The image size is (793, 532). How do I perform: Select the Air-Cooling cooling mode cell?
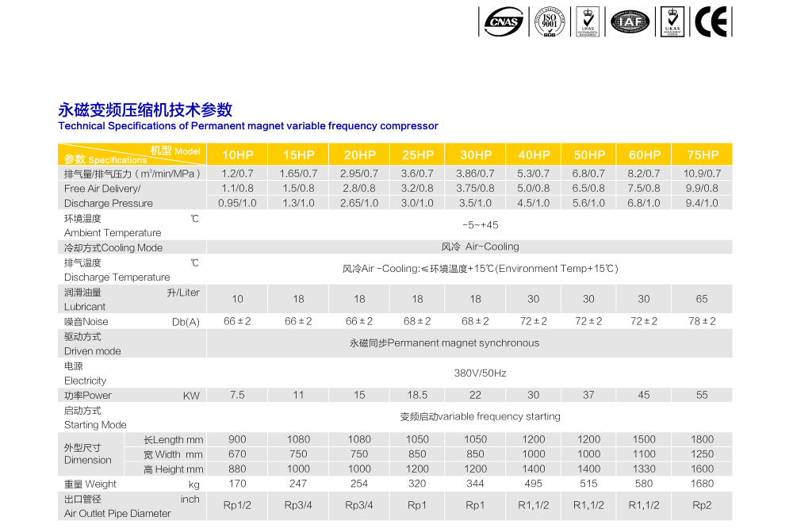(480, 247)
